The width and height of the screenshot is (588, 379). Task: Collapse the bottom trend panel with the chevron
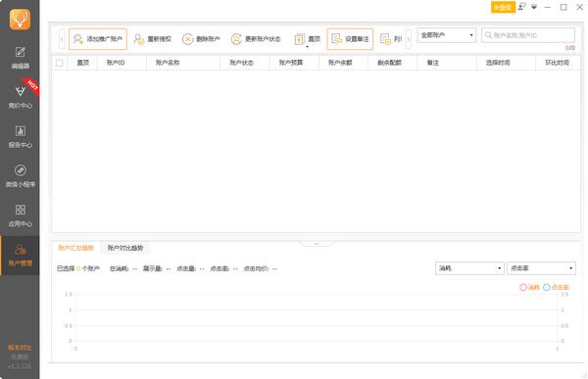coord(317,244)
